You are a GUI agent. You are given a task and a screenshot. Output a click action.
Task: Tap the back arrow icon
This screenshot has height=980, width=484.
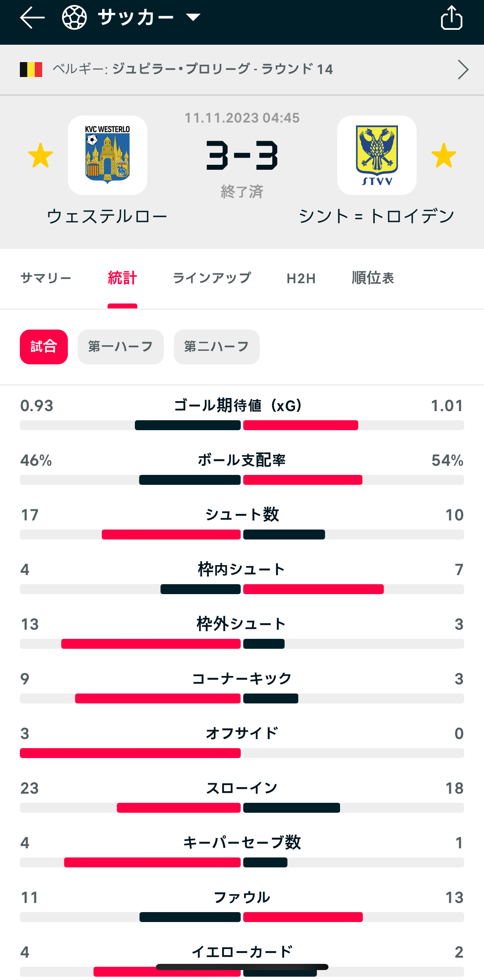32,18
